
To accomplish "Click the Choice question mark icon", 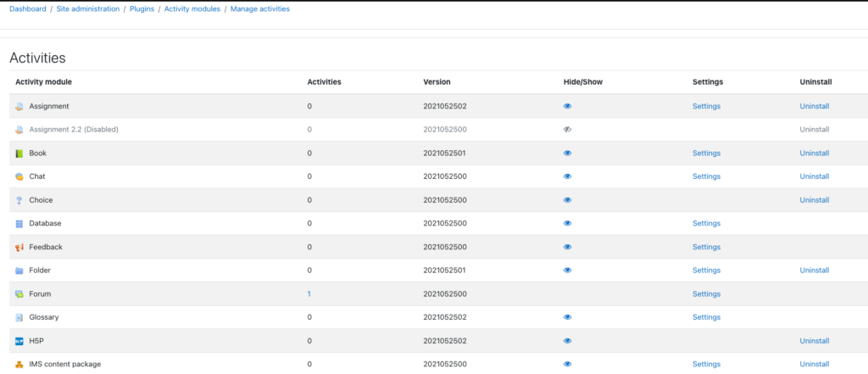I will (x=19, y=200).
